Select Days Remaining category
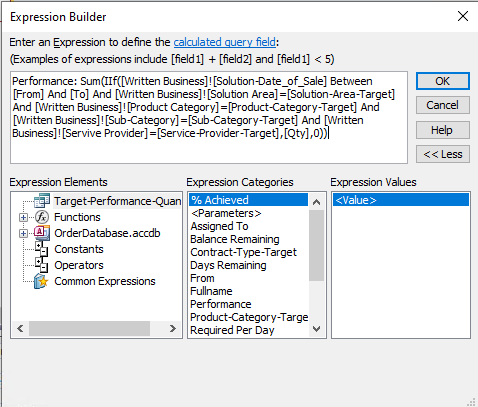The height and width of the screenshot is (407, 478). (228, 265)
